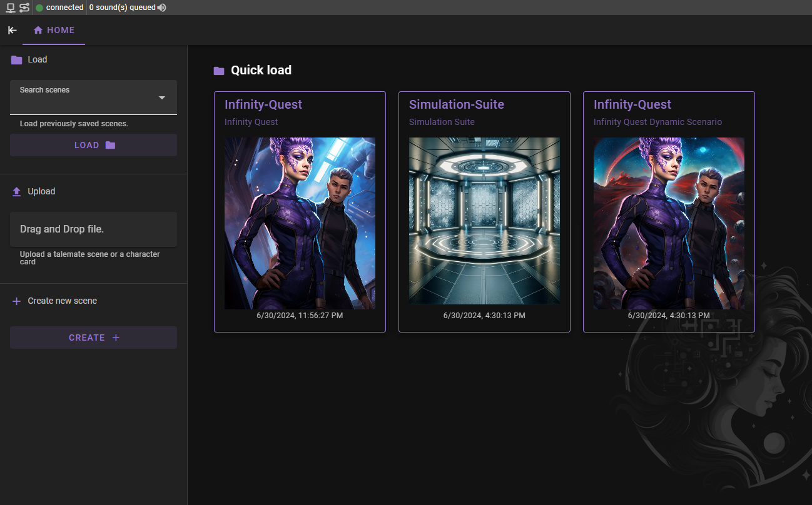Click the plus icon beside Create new scene
Viewport: 812px width, 505px height.
click(17, 301)
